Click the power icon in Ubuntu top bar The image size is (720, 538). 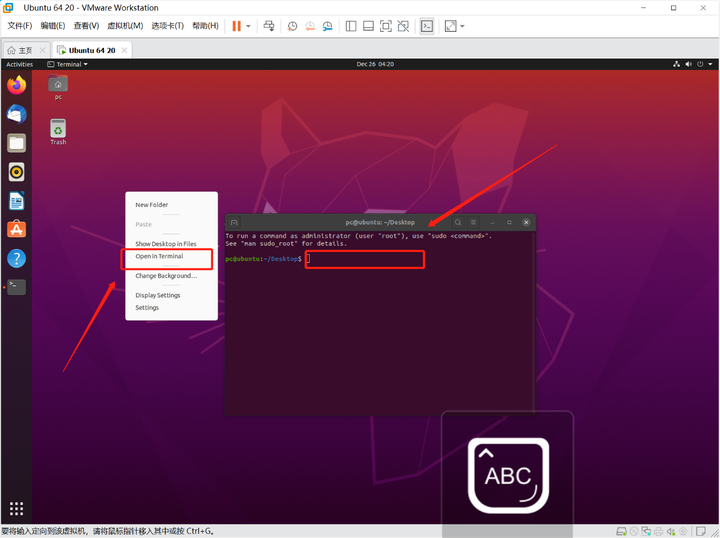pyautogui.click(x=700, y=64)
